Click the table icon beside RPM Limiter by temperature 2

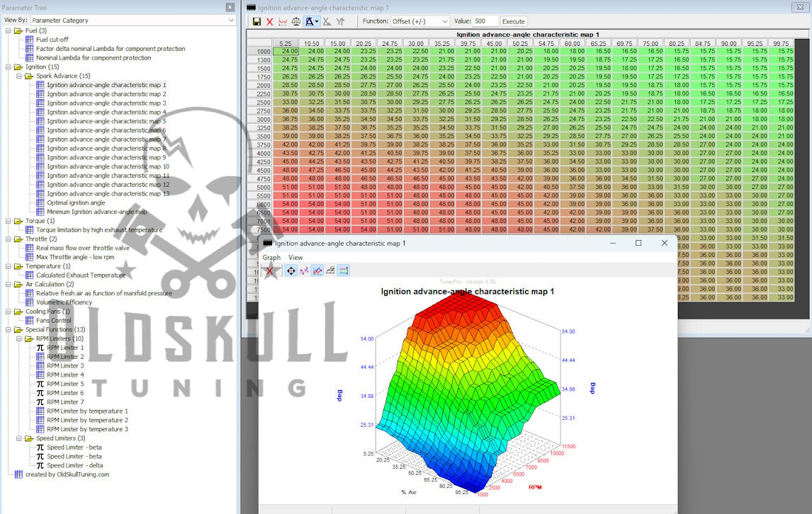point(40,421)
